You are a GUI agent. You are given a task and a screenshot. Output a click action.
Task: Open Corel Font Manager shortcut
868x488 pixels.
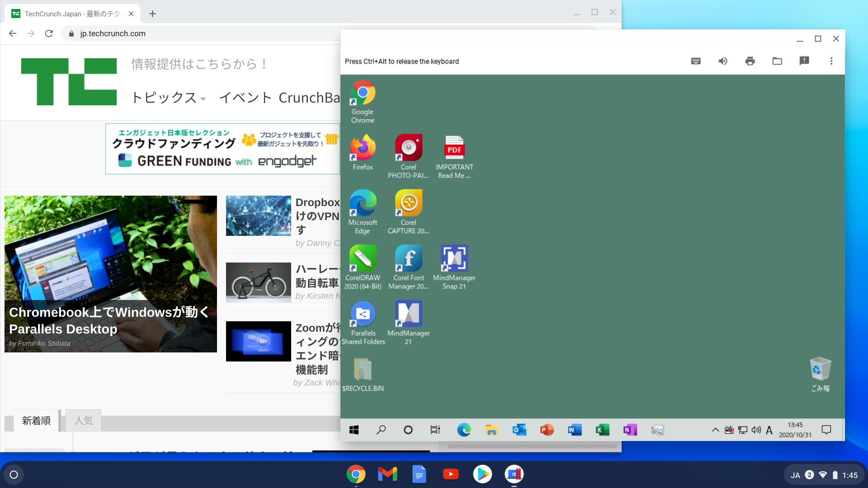(x=408, y=267)
